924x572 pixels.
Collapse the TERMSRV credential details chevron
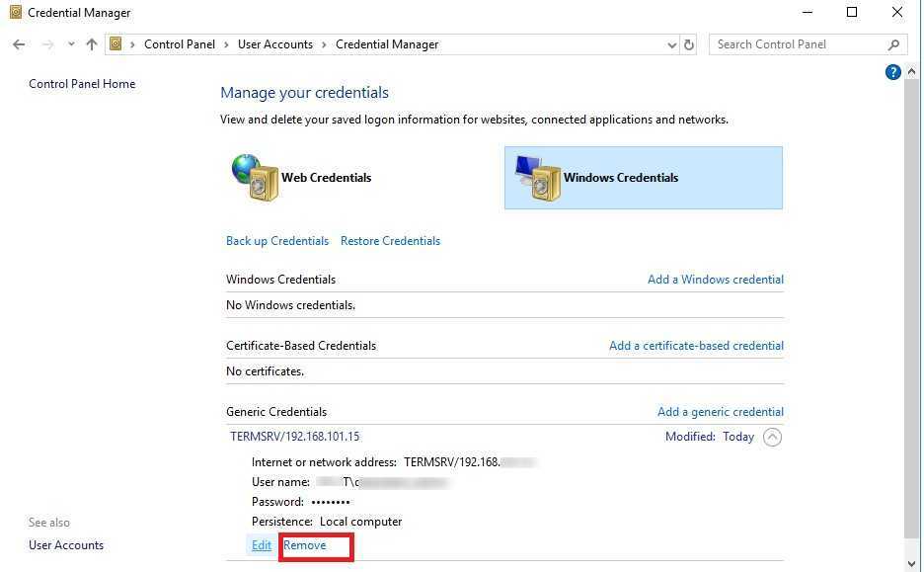click(772, 437)
